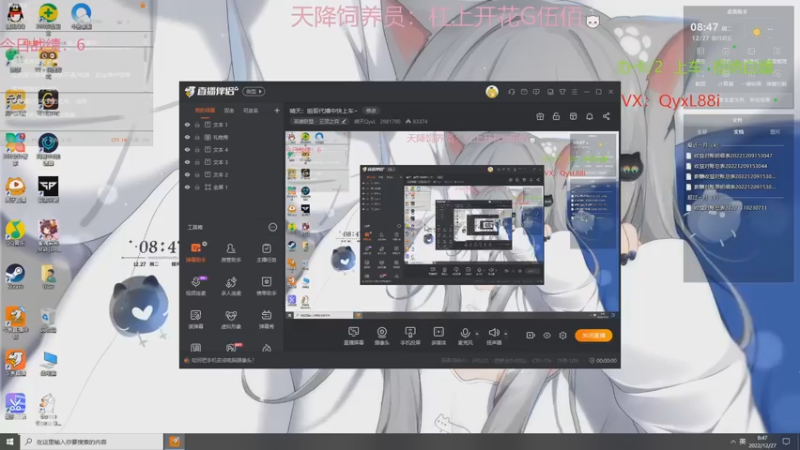Open the bell notification icon above the preview
This screenshot has height=450, width=800.
tap(589, 116)
